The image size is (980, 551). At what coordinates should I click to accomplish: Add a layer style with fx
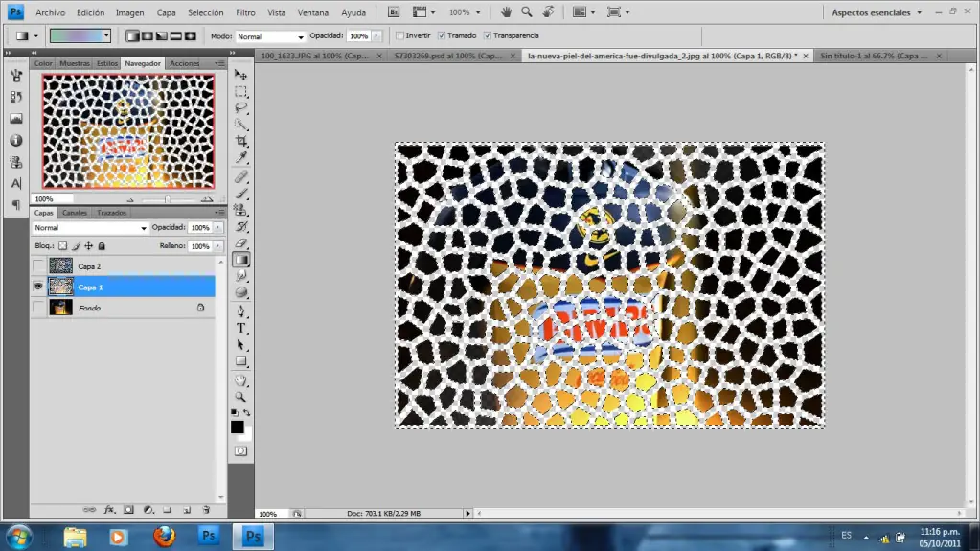click(109, 510)
